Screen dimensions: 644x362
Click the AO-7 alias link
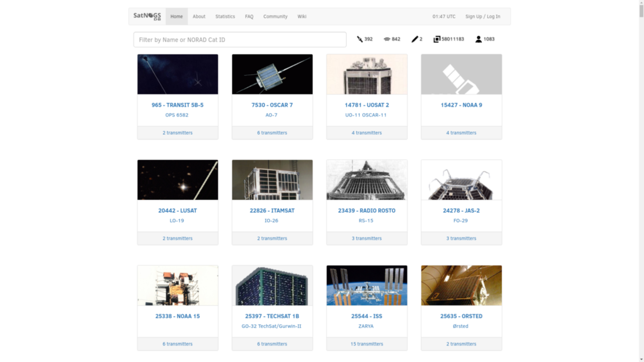[x=272, y=115]
